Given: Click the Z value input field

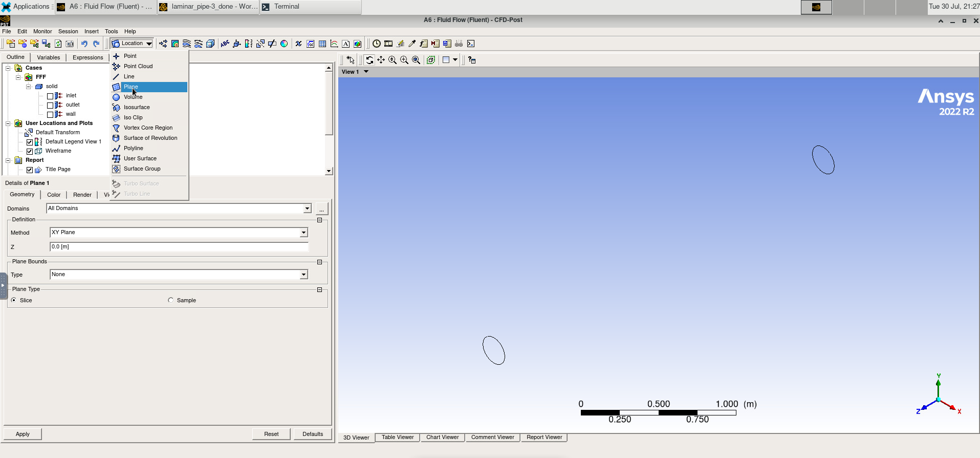Looking at the screenshot, I should [x=179, y=246].
